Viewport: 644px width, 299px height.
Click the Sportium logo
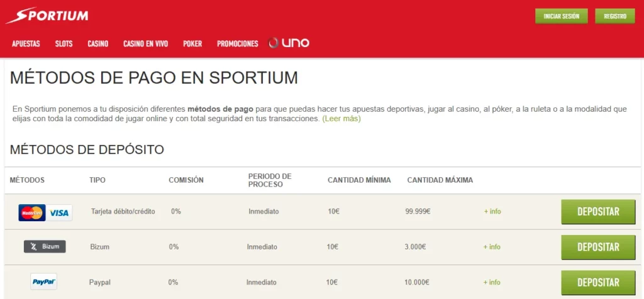(x=47, y=16)
